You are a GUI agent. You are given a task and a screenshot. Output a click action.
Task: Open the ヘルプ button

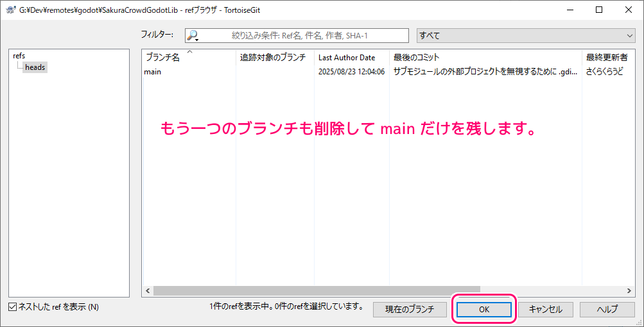(607, 309)
